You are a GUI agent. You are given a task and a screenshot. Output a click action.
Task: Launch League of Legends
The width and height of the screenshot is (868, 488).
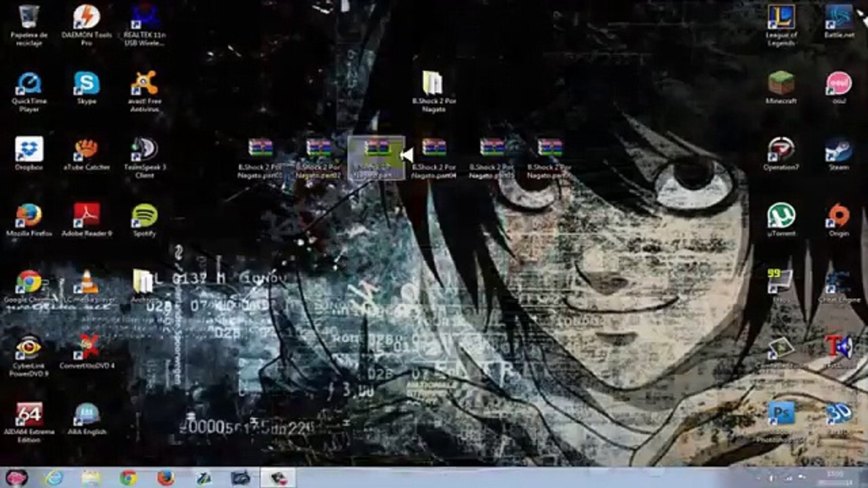[x=781, y=24]
